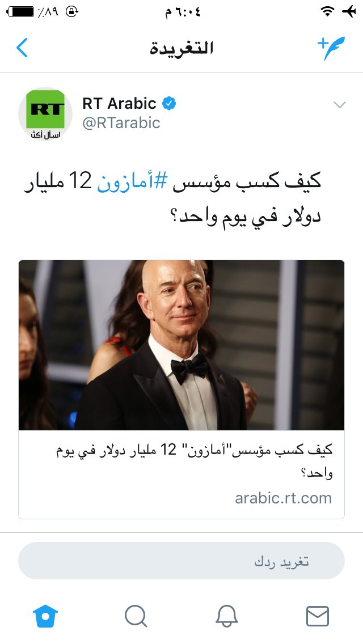Click the RT Arabic account name

point(119,104)
